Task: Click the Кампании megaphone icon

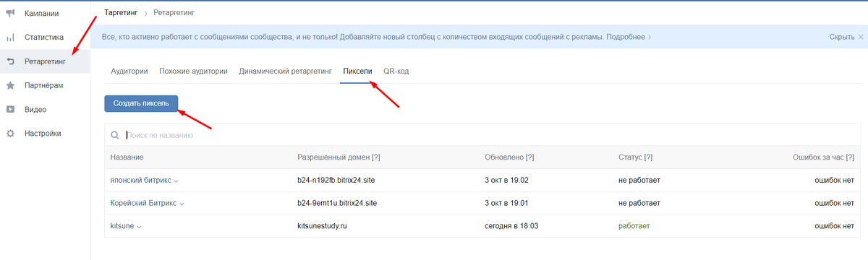Action: pyautogui.click(x=11, y=14)
